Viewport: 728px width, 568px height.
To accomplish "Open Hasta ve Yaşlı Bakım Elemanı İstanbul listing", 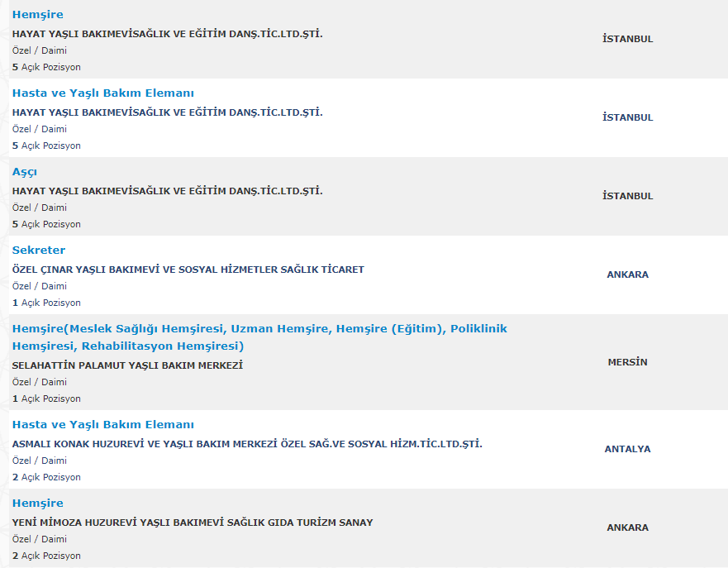I will tap(103, 93).
